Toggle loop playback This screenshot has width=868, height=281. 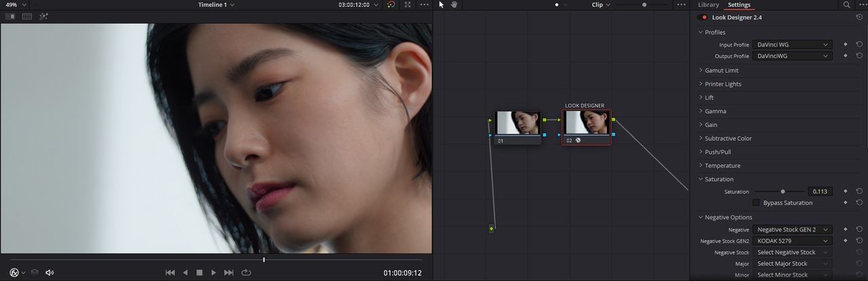(x=245, y=272)
